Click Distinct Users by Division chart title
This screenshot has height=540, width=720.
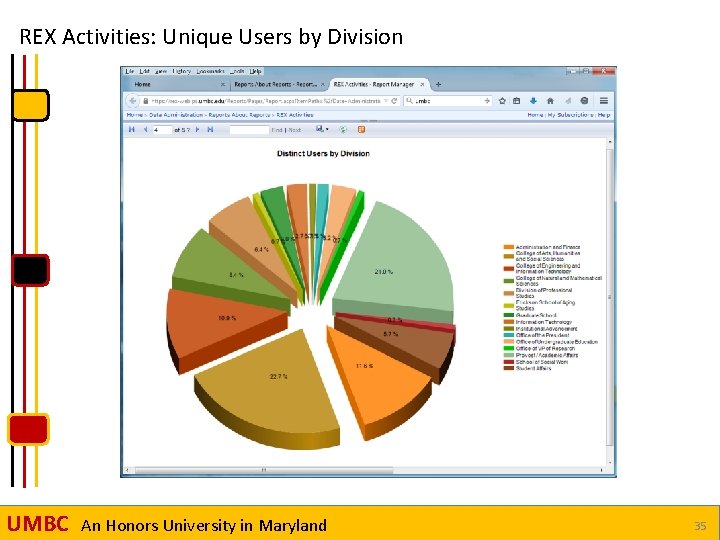click(323, 153)
